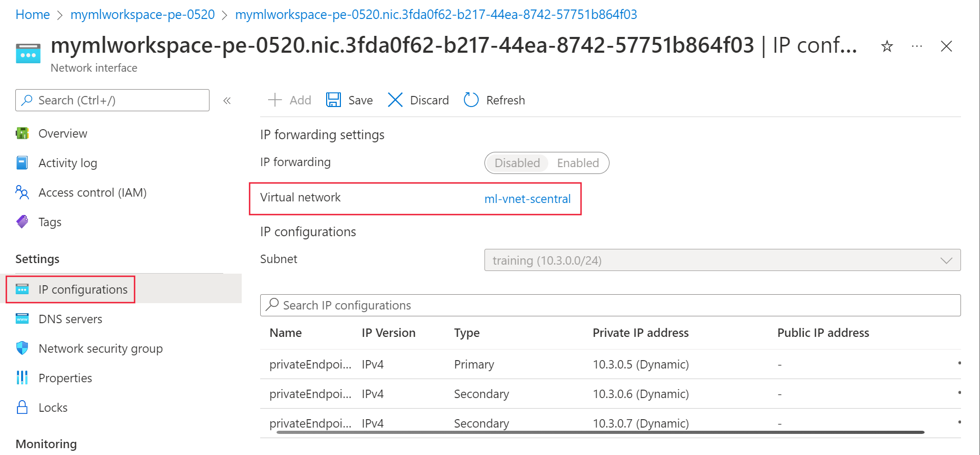980x455 pixels.
Task: Click the Tags icon in sidebar
Action: point(22,222)
